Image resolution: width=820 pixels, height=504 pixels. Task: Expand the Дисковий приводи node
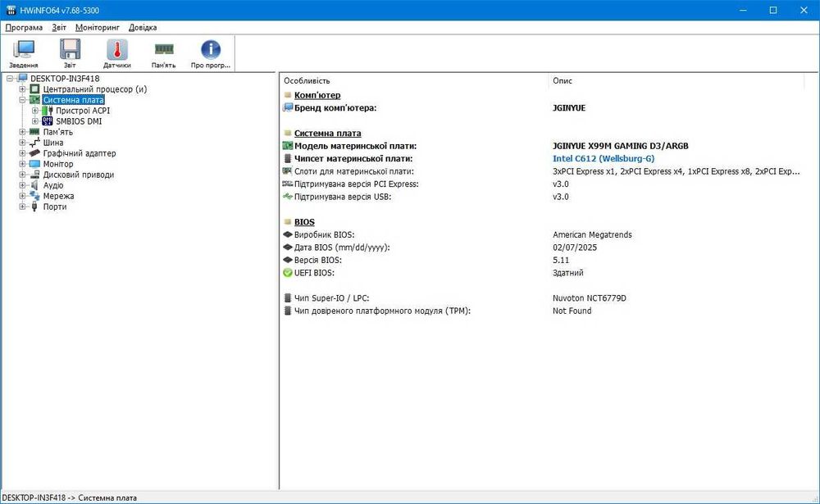(22, 175)
